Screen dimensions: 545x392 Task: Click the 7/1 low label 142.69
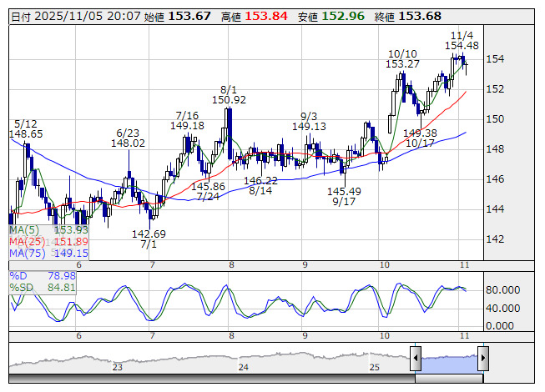click(x=149, y=234)
